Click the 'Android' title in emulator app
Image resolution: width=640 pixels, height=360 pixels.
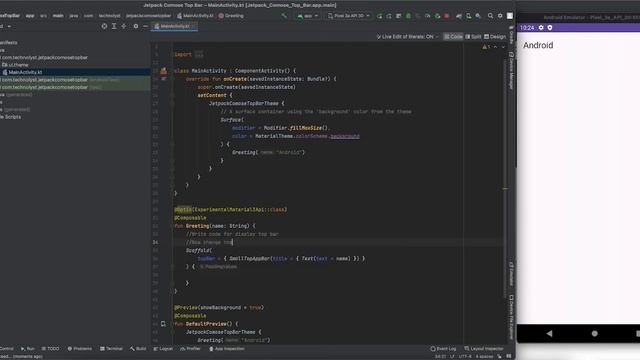pyautogui.click(x=538, y=45)
